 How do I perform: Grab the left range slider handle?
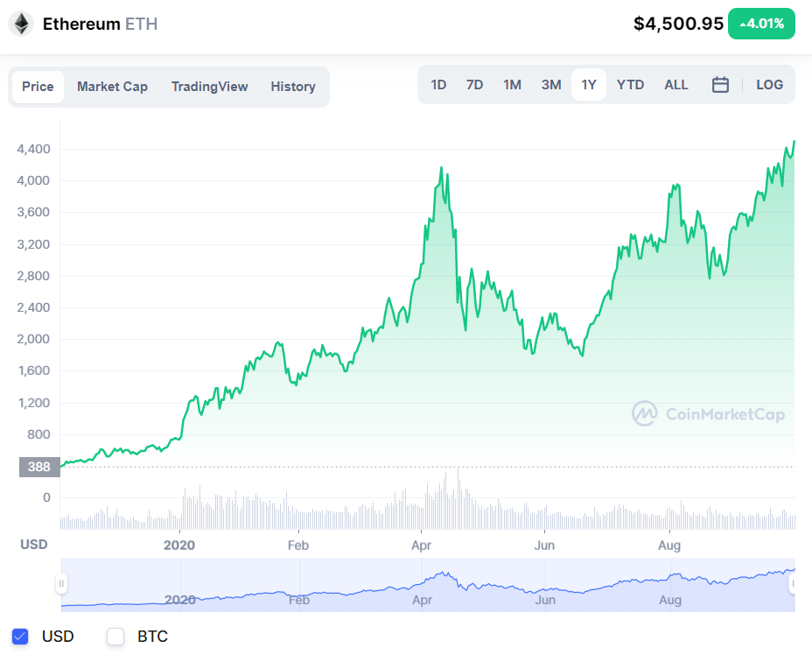tap(61, 584)
